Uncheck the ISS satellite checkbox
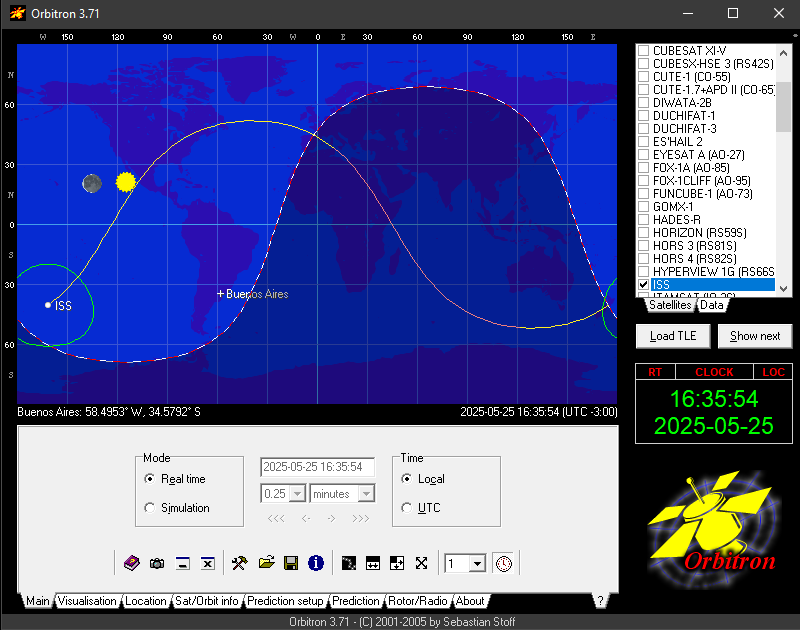 [644, 285]
